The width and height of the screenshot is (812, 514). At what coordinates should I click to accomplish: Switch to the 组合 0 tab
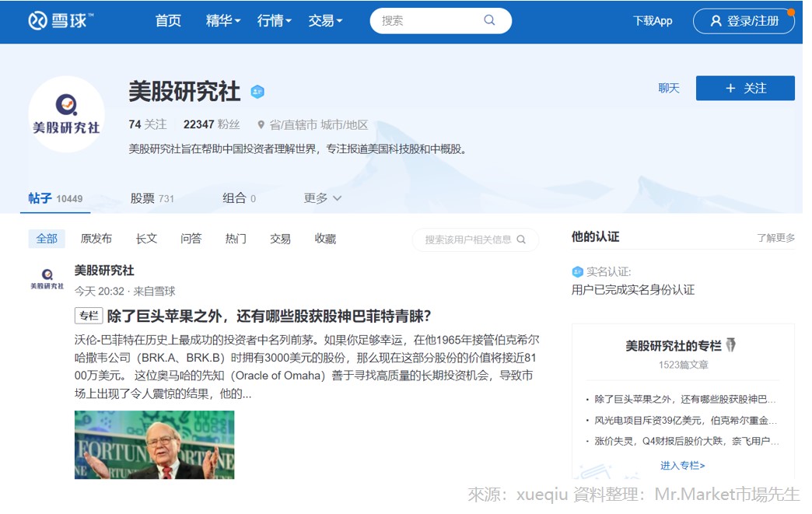pos(240,198)
